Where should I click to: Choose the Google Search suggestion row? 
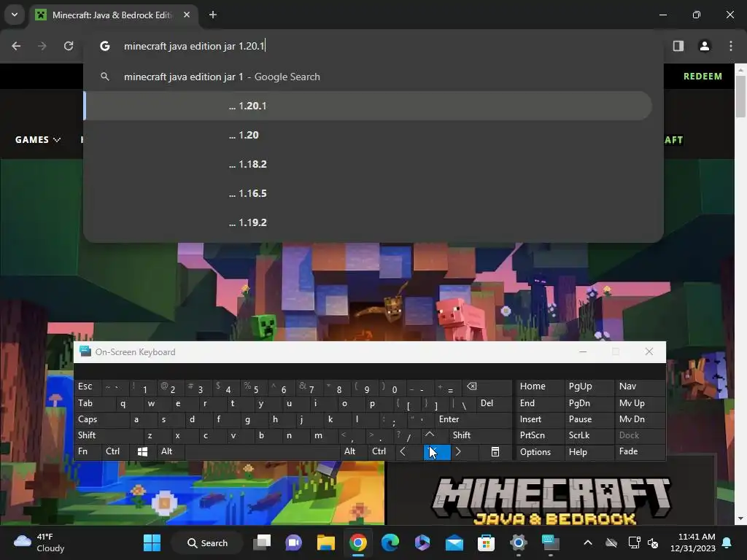click(x=368, y=77)
